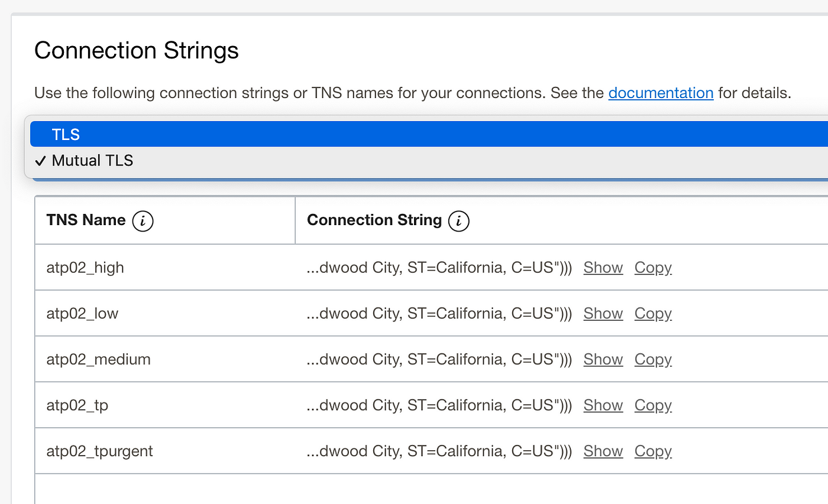Show the atp02_tpurgent connection string
The image size is (828, 504).
pos(603,451)
